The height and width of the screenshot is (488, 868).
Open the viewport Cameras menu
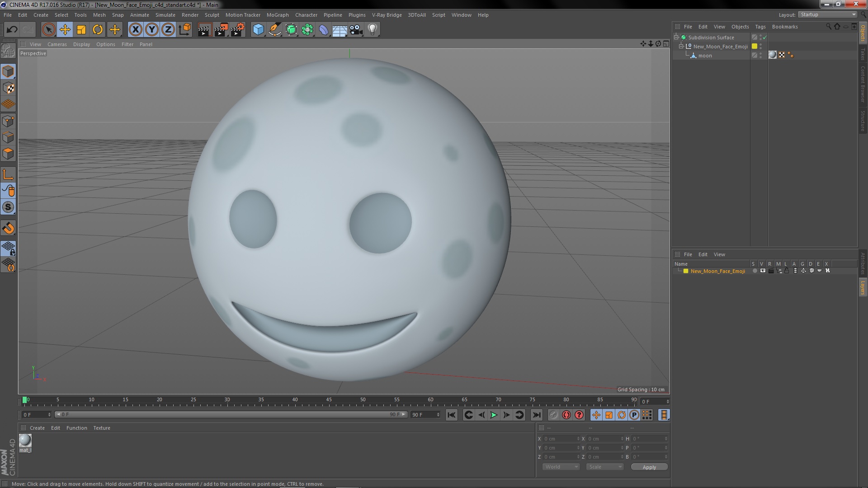(57, 44)
